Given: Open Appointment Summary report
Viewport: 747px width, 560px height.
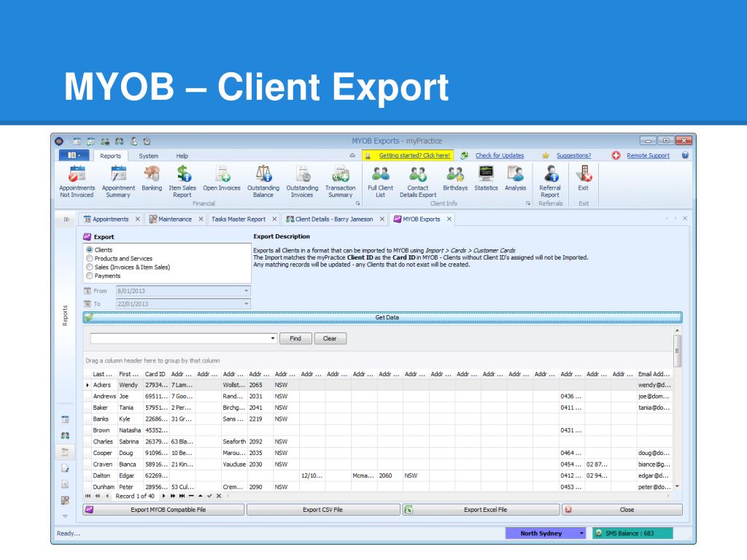Looking at the screenshot, I should 118,182.
